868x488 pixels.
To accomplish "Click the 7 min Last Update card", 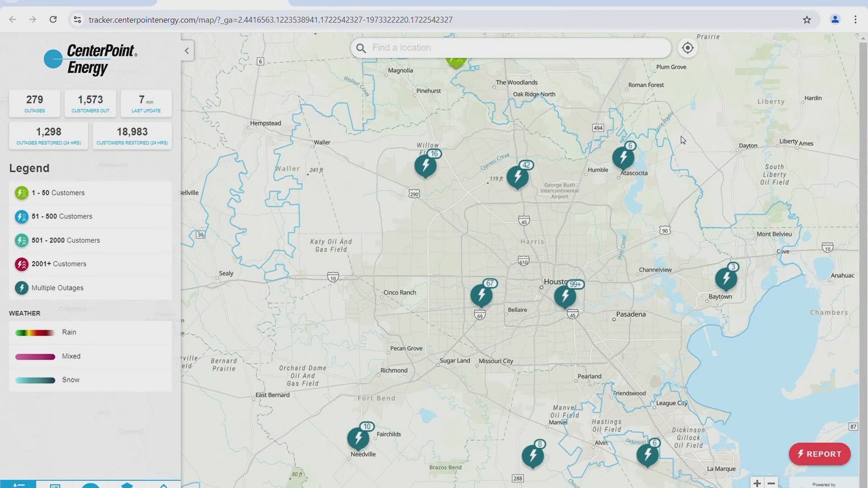I will click(x=146, y=103).
